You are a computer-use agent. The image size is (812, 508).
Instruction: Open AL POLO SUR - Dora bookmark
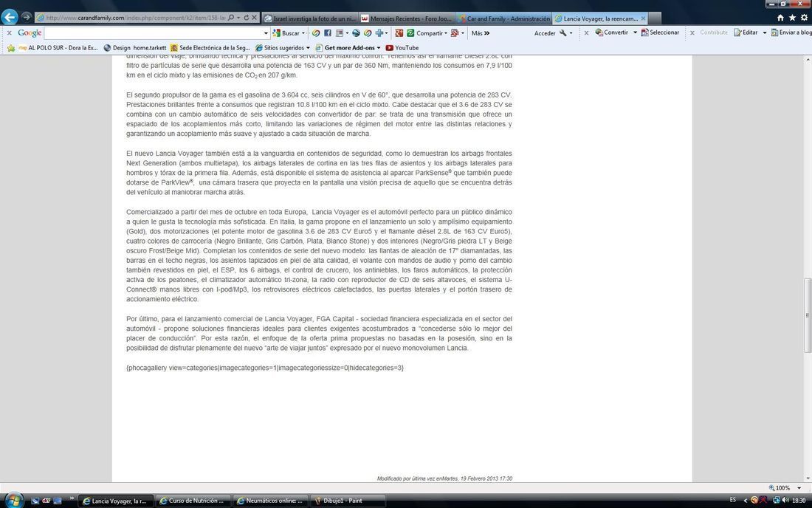pos(58,48)
